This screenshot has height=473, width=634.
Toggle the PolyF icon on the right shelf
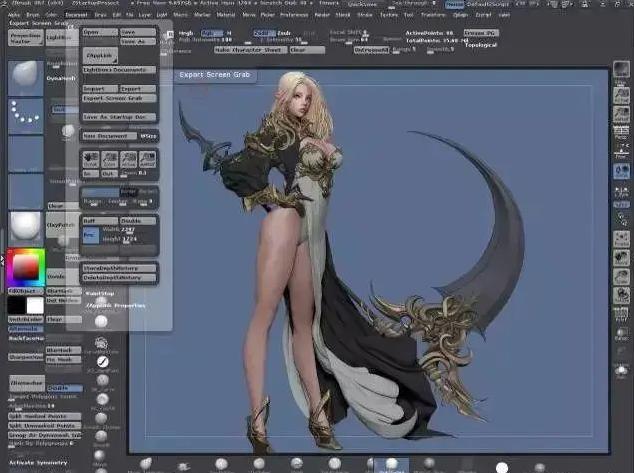click(621, 315)
